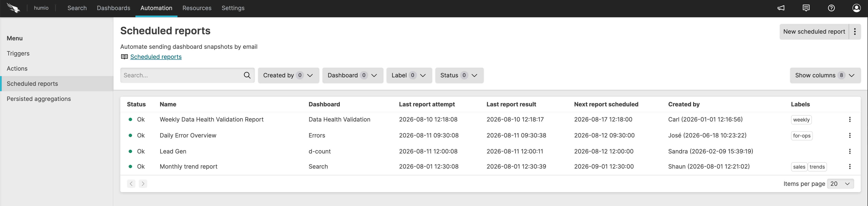The width and height of the screenshot is (868, 206).
Task: Open the user account profile icon
Action: tap(857, 8)
